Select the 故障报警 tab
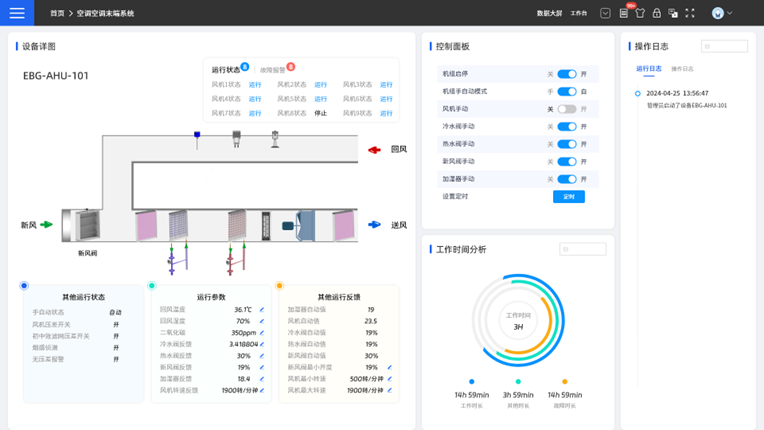The height and width of the screenshot is (430, 764). [273, 70]
